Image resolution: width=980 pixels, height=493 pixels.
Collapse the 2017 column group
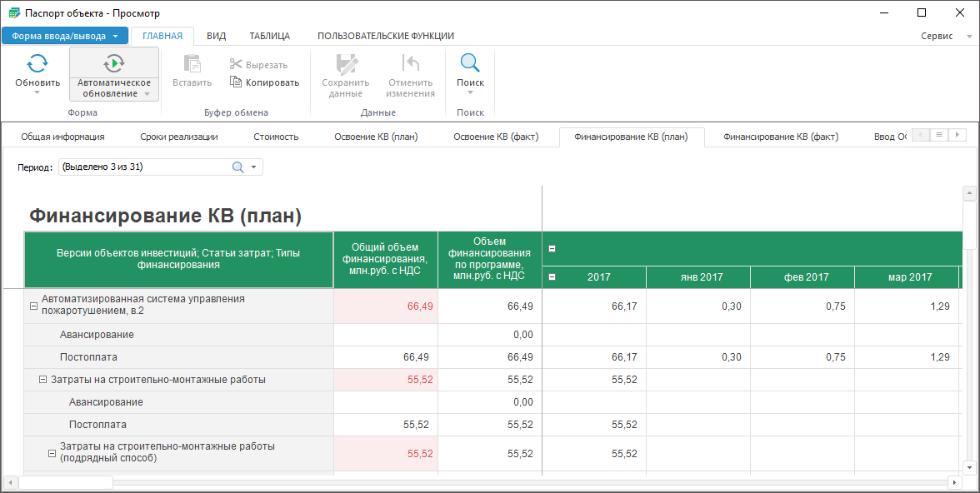coord(552,277)
